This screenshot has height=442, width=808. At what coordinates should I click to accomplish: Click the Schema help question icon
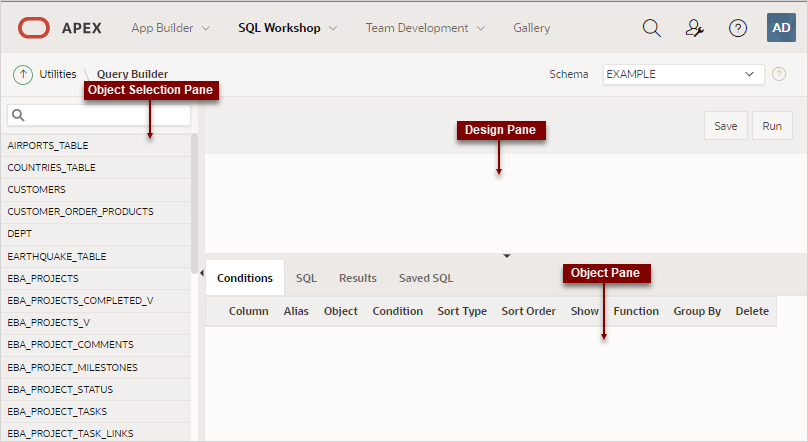779,74
